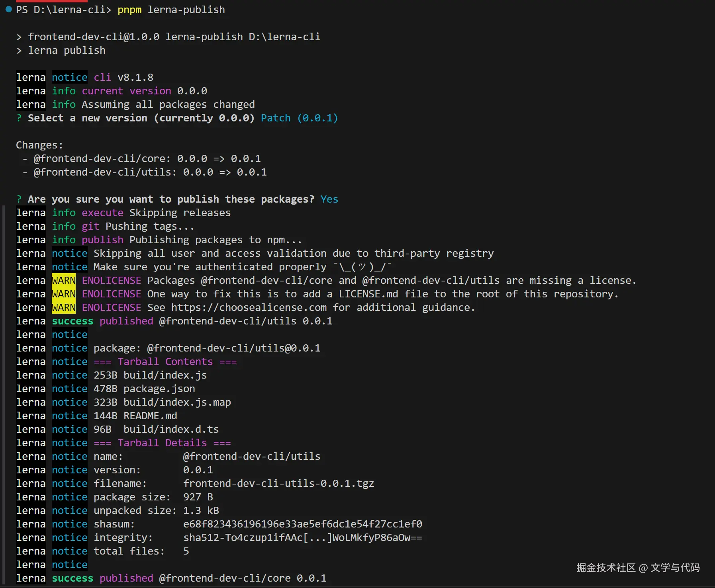
Task: Click the WARN badge on the choosealicense line
Action: [64, 307]
